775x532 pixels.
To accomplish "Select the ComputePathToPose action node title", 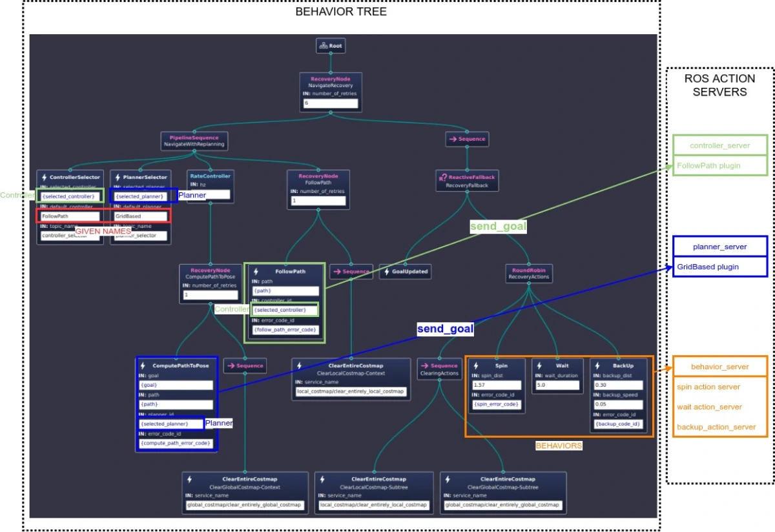I will 180,365.
